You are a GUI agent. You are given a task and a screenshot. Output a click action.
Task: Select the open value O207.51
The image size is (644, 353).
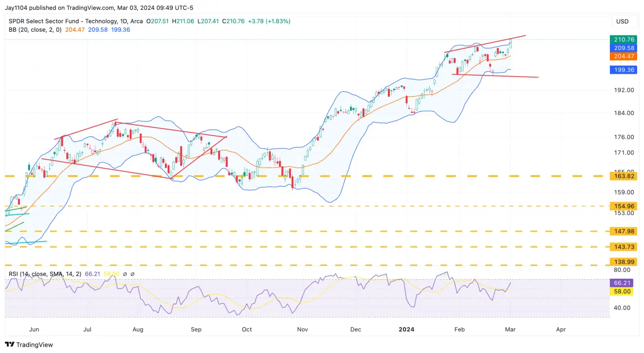tap(158, 21)
